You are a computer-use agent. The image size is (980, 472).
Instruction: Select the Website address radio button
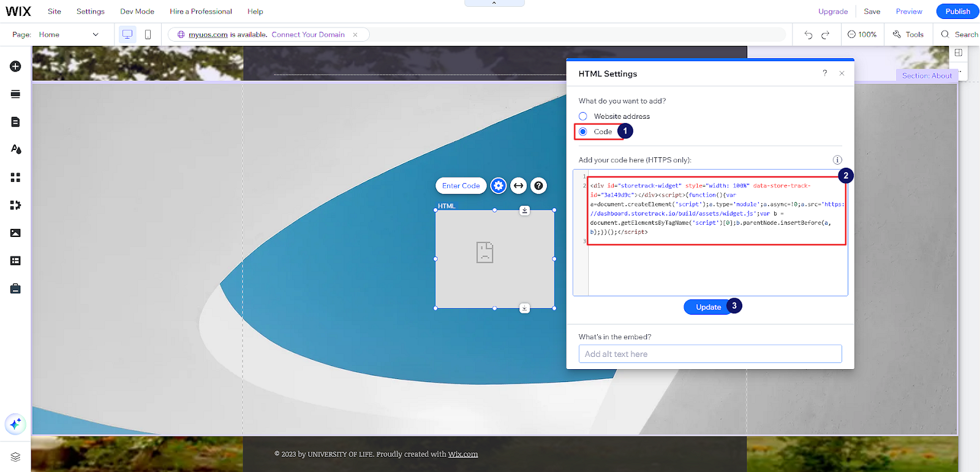583,116
